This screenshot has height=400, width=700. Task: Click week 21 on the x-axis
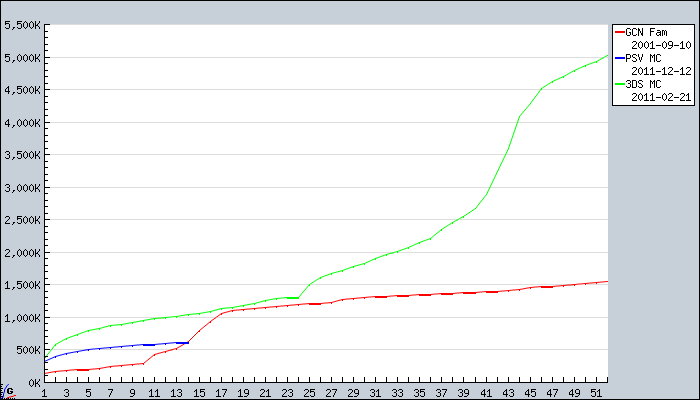coord(265,393)
